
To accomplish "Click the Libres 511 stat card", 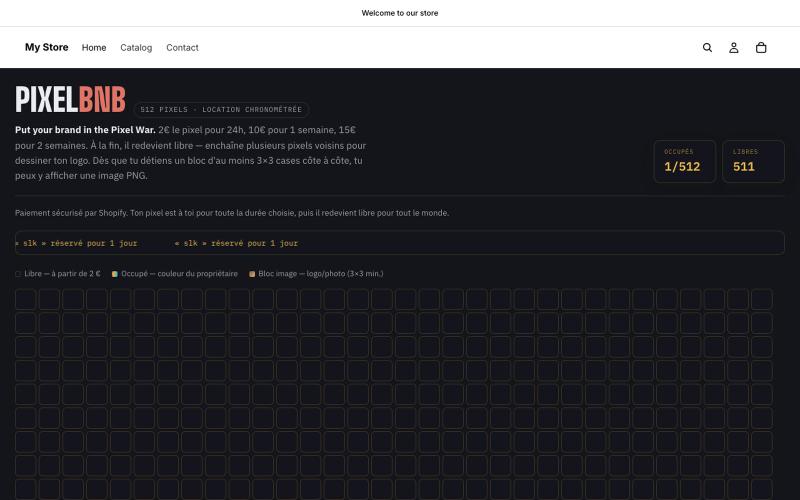I will [x=753, y=161].
